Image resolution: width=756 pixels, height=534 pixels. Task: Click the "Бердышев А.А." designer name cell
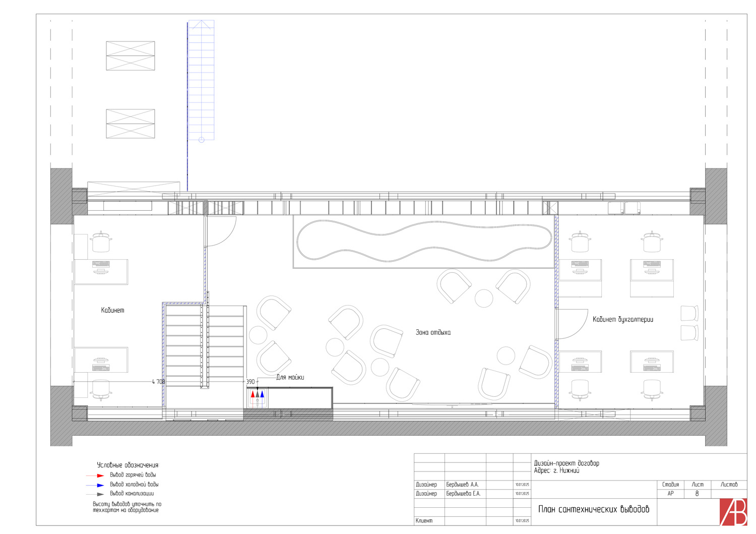pyautogui.click(x=462, y=485)
